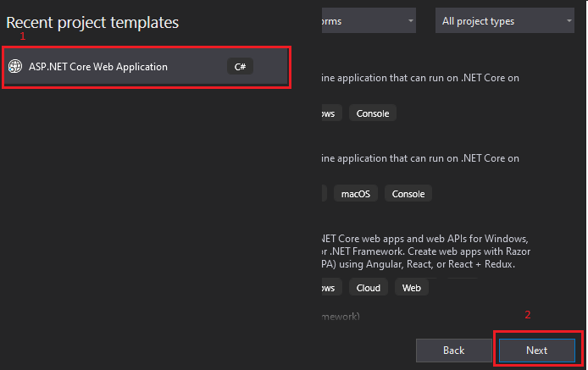The height and width of the screenshot is (370, 588).
Task: Select the web apps with Razor description
Action: pos(426,251)
